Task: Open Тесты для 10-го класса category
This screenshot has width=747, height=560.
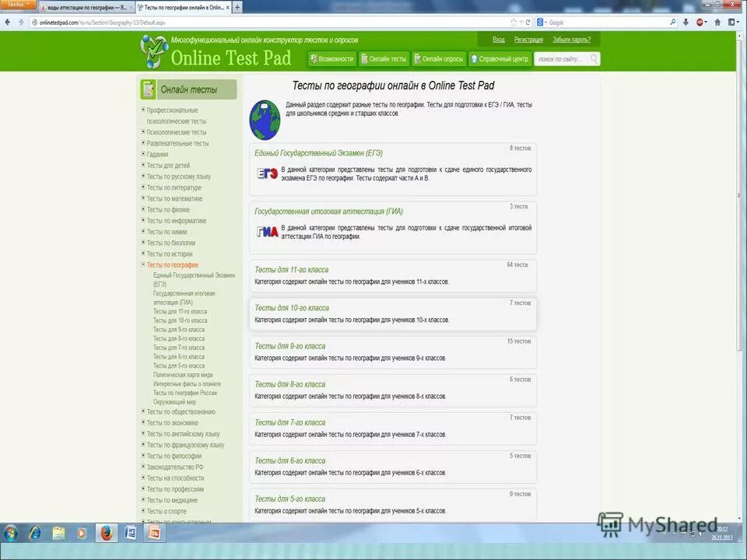Action: pos(291,307)
